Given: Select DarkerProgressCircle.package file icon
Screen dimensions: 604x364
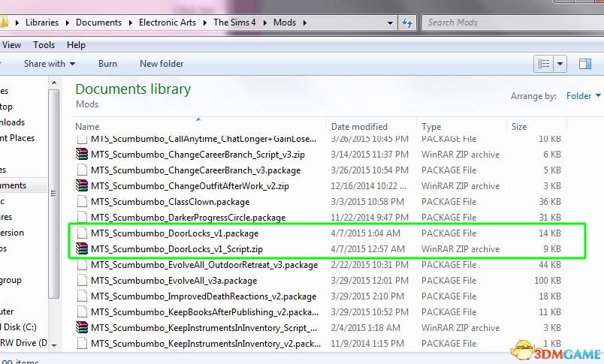Looking at the screenshot, I should (x=82, y=218).
